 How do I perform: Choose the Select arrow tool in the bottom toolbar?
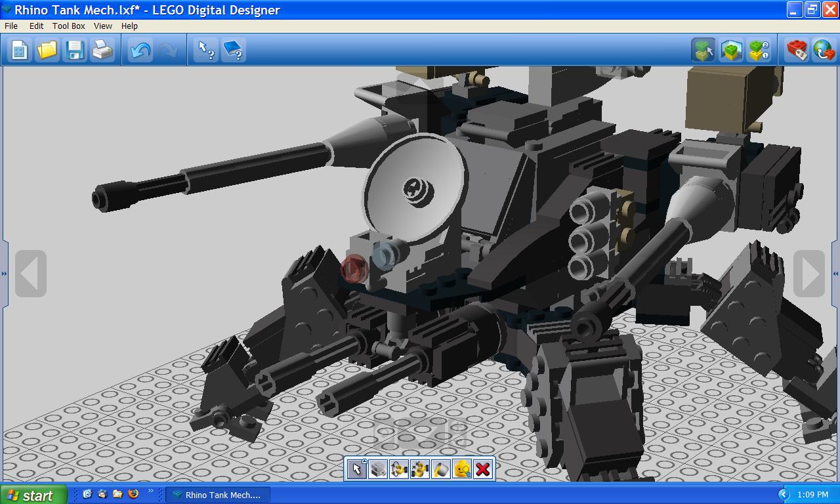(x=357, y=469)
